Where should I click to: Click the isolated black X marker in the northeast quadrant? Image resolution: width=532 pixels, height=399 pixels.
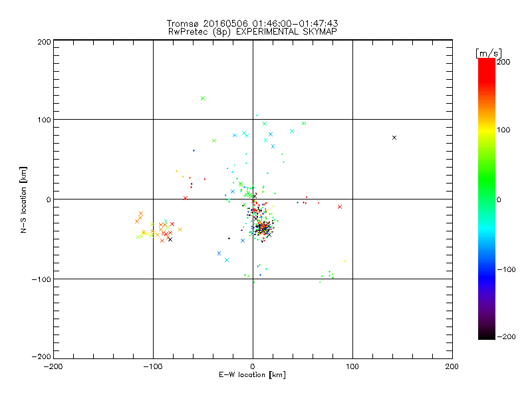394,138
